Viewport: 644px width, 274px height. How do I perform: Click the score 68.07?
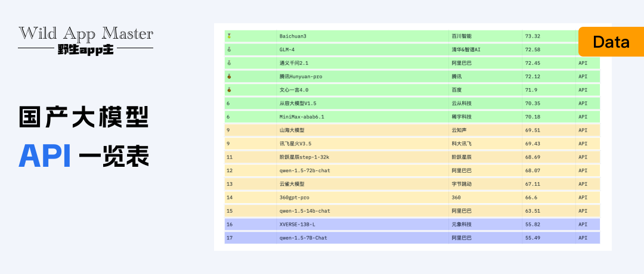tap(532, 170)
